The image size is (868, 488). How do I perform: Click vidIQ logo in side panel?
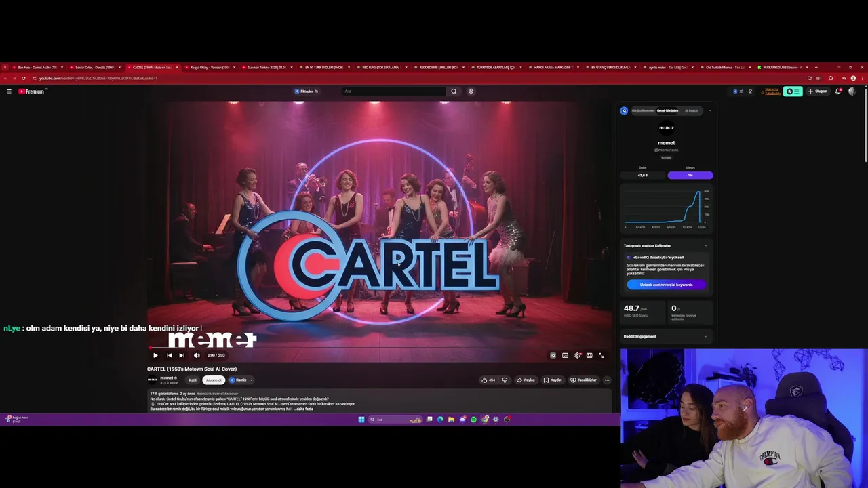624,110
